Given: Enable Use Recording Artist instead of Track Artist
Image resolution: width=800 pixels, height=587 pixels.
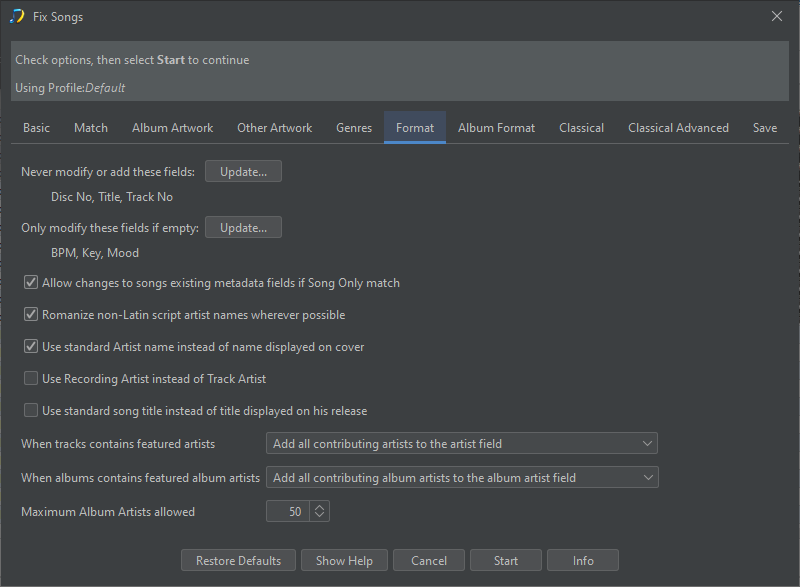Looking at the screenshot, I should tap(31, 379).
